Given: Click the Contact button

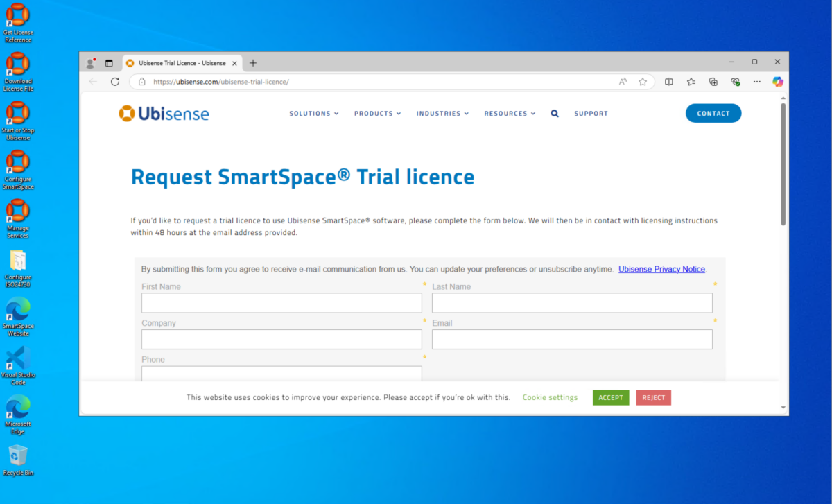Looking at the screenshot, I should (713, 114).
